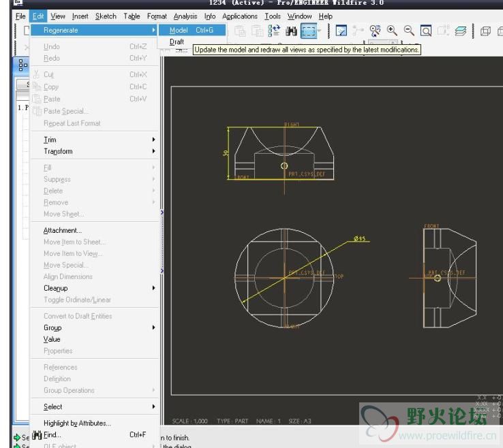This screenshot has width=503, height=448.
Task: Open dropdown arrow beside selection box tool
Action: click(319, 31)
